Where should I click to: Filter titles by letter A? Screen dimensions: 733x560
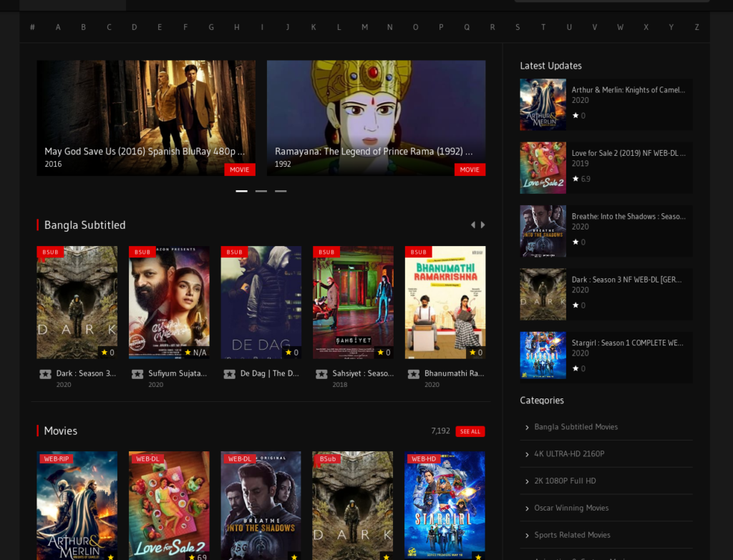click(58, 27)
